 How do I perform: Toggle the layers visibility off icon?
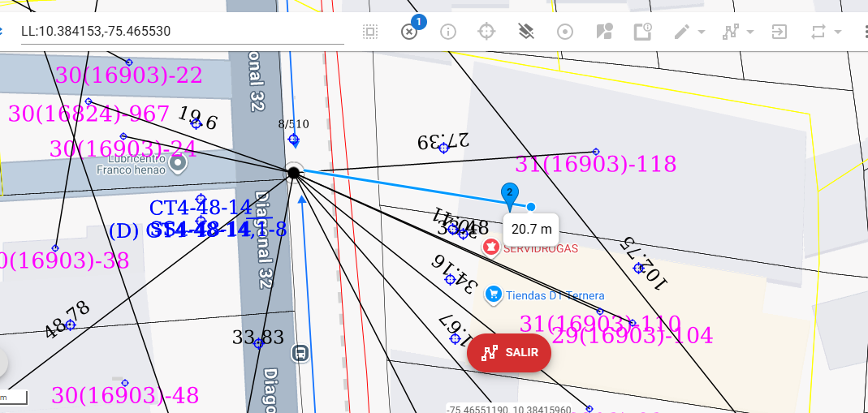click(x=526, y=32)
